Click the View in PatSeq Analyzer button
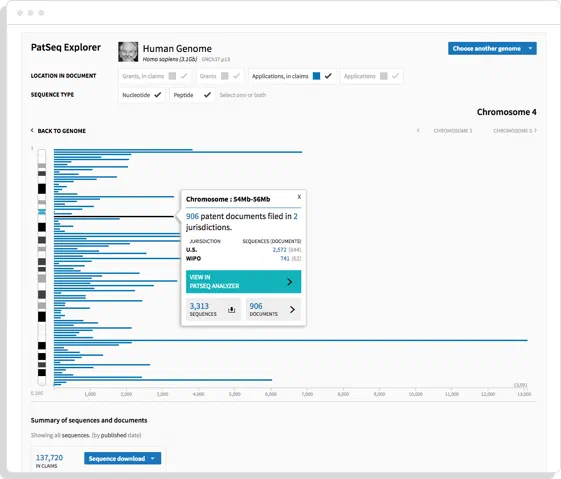The image size is (561, 479). tap(243, 282)
